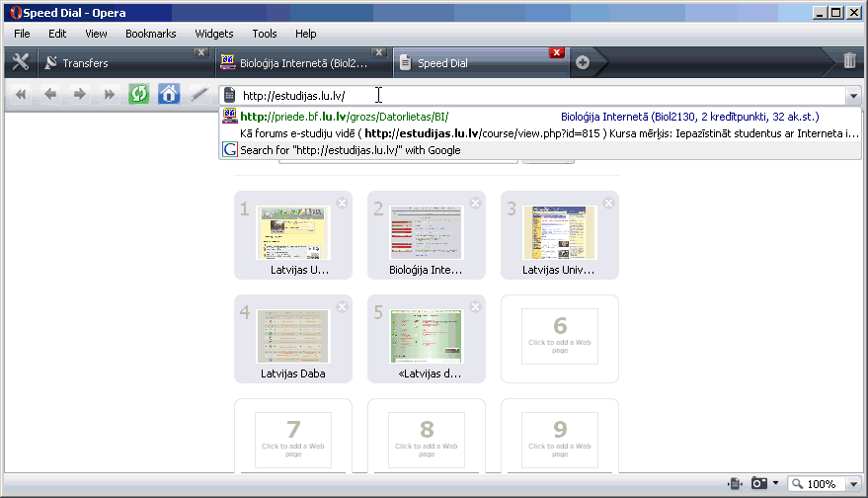Viewport: 868px width, 498px height.
Task: Open speed dial 2 Bioloģija Inte... thumbnail
Action: pos(427,232)
